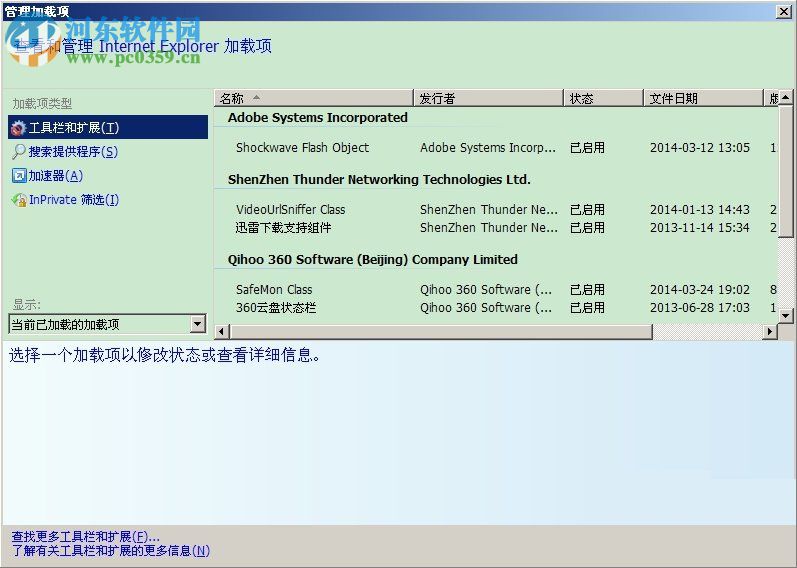Viewport: 797px width, 568px height.
Task: Click the Qihoo 360 Software group header
Action: (373, 259)
